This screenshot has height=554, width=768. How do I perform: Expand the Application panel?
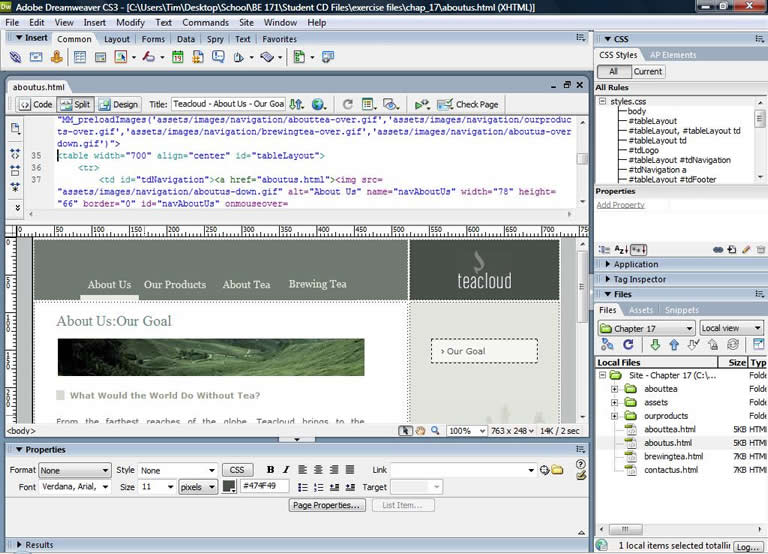click(608, 265)
